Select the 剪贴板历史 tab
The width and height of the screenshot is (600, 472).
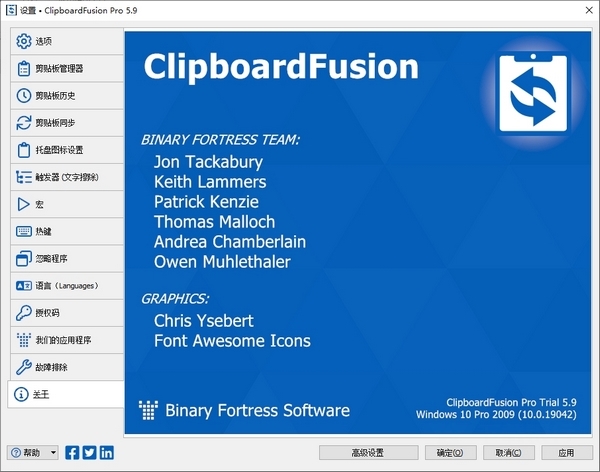(x=67, y=96)
